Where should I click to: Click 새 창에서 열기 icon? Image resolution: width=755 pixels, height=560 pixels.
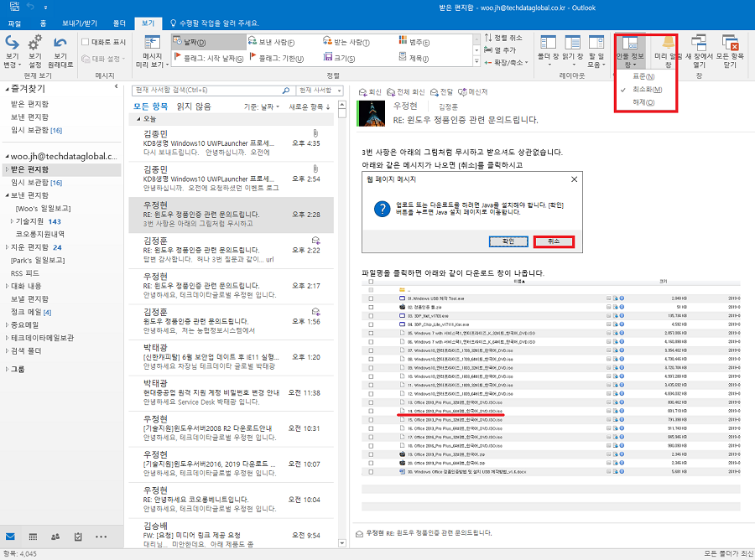699,51
